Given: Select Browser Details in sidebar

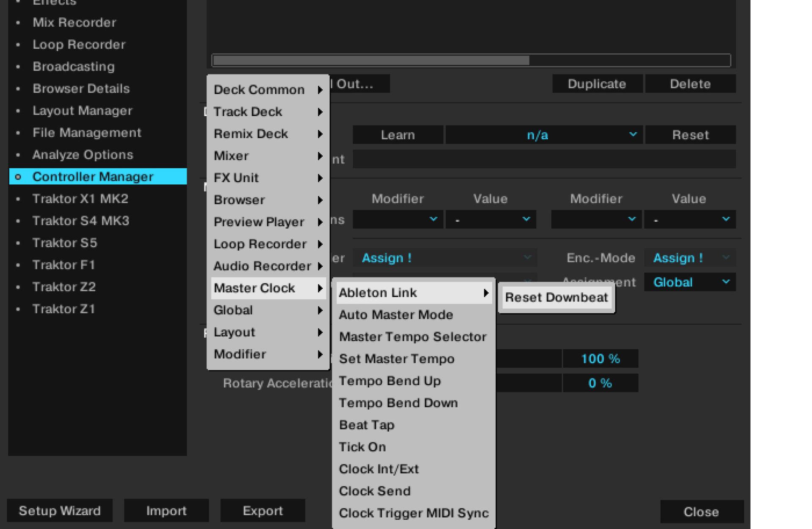Looking at the screenshot, I should pos(98,88).
